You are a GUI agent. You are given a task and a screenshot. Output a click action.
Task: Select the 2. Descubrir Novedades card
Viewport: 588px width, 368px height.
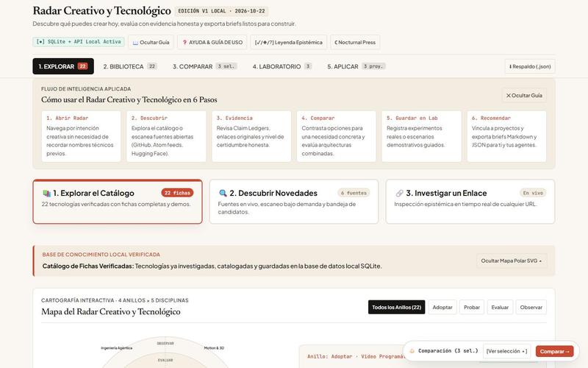(294, 202)
